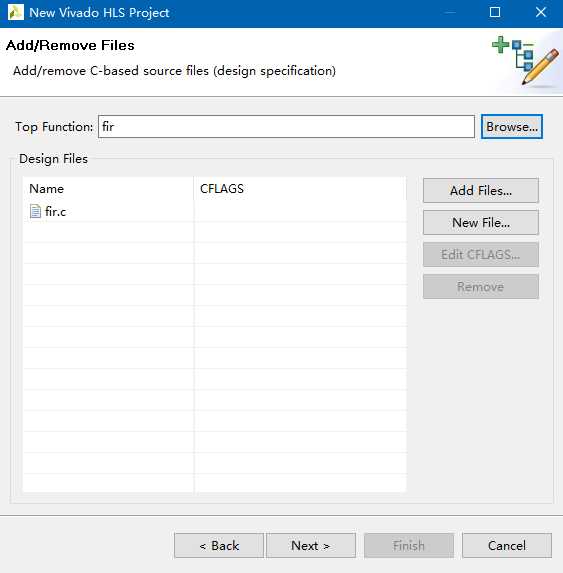Cancel the new project wizard
Screen dimensions: 563x573
[507, 546]
